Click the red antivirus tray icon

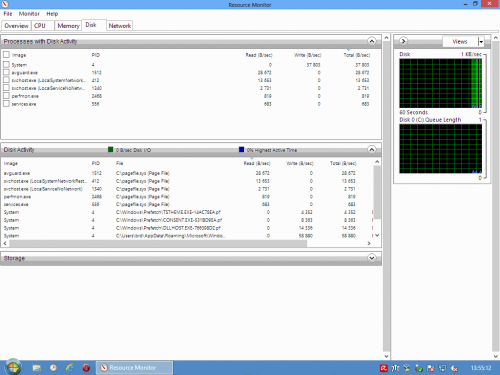384,368
